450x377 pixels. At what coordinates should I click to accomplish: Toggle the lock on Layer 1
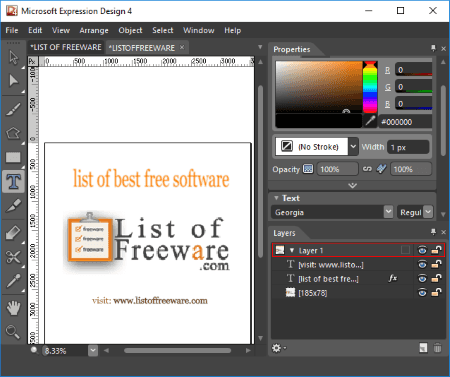[436, 250]
